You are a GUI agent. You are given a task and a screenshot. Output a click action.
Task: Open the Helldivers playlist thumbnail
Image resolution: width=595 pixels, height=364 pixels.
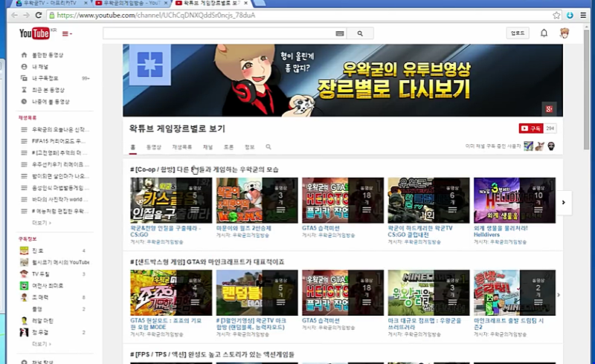tap(515, 201)
